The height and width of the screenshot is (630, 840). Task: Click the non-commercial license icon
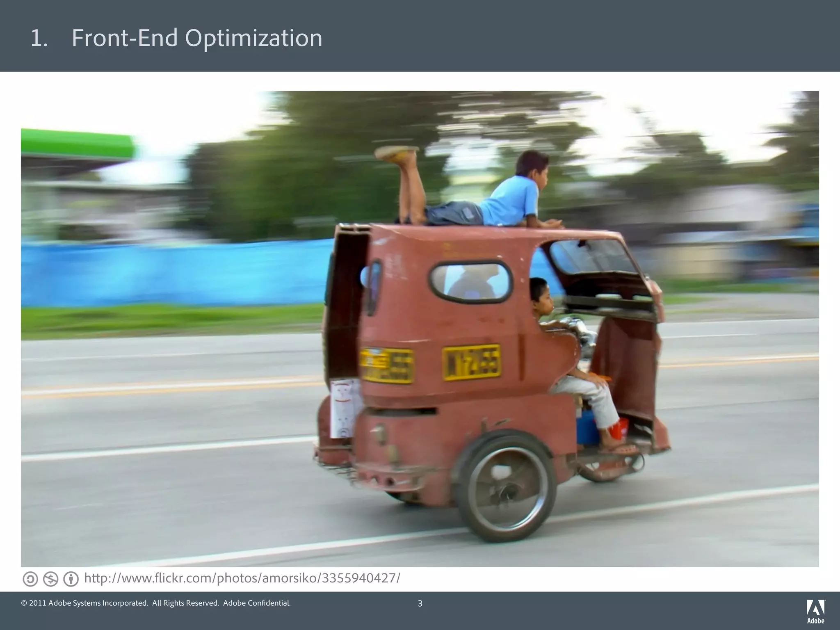(x=50, y=579)
